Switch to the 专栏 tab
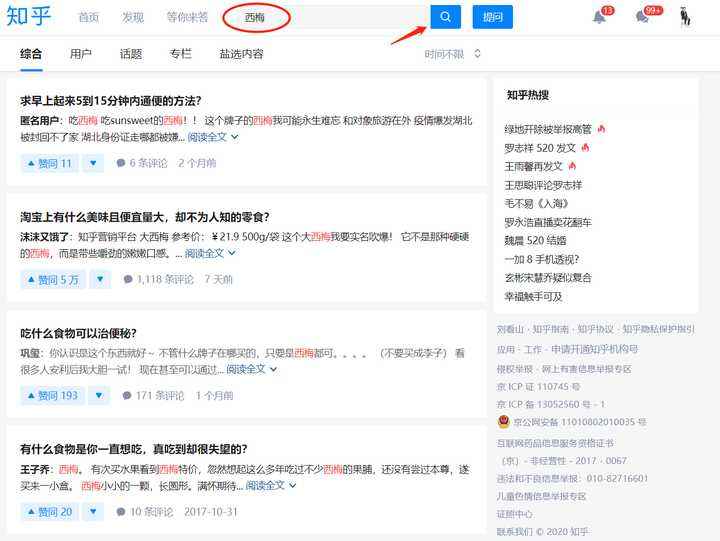This screenshot has width=720, height=541. (180, 54)
